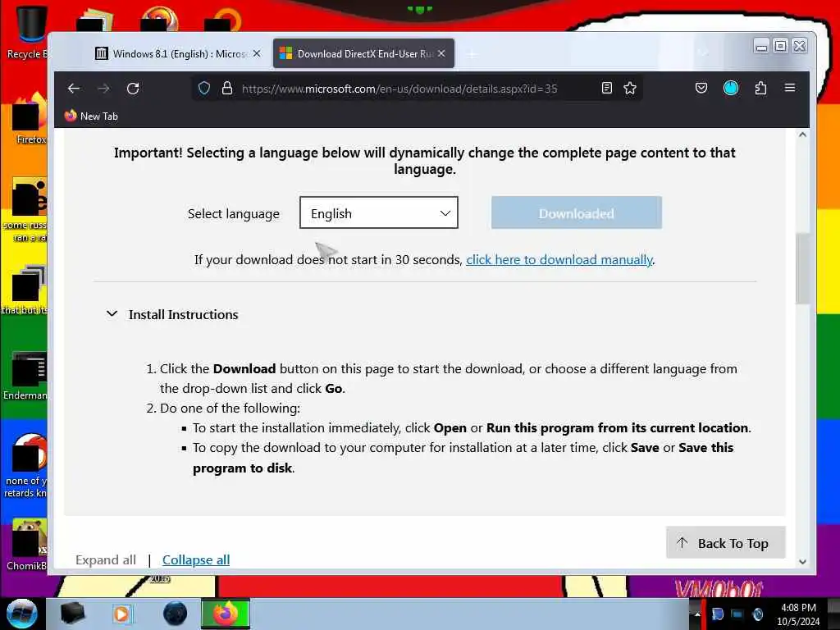
Task: Maximize the Firefox window
Action: (781, 47)
